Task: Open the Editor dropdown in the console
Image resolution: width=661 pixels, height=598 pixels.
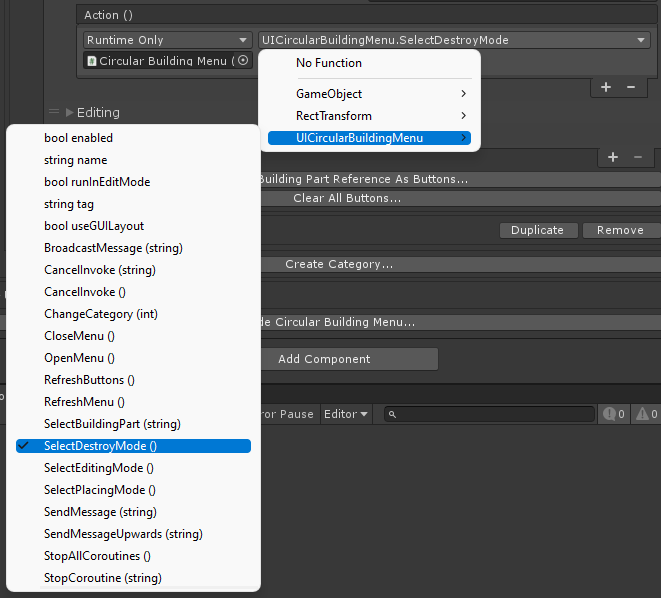Action: pyautogui.click(x=345, y=414)
